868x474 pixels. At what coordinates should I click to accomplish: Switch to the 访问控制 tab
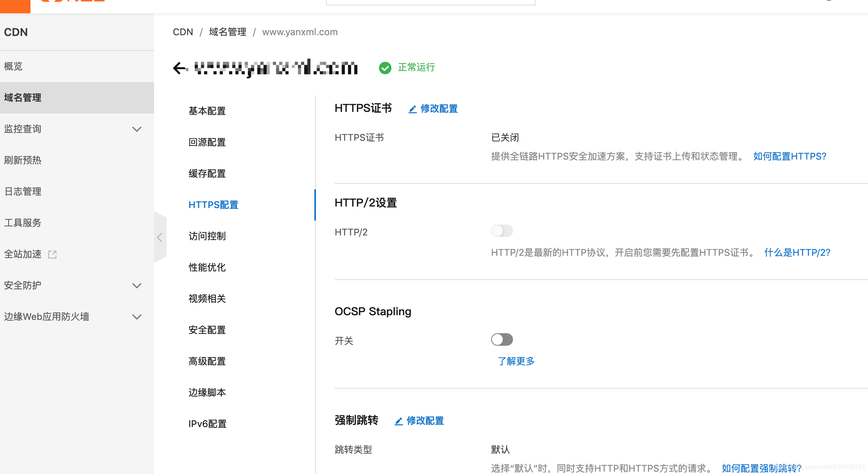[x=207, y=236]
